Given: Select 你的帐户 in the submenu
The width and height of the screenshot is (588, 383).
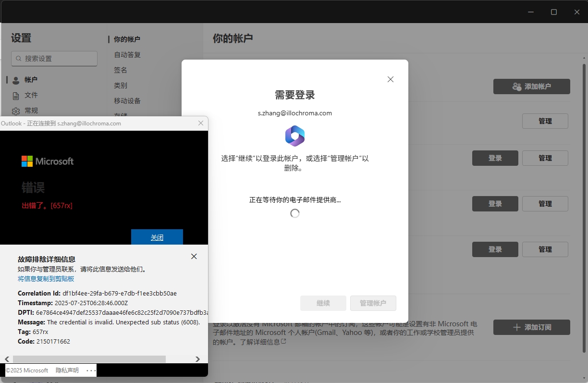Looking at the screenshot, I should point(127,39).
